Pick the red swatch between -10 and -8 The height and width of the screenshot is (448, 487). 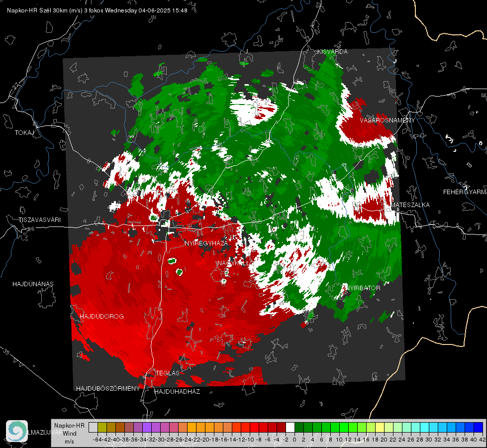(x=254, y=427)
